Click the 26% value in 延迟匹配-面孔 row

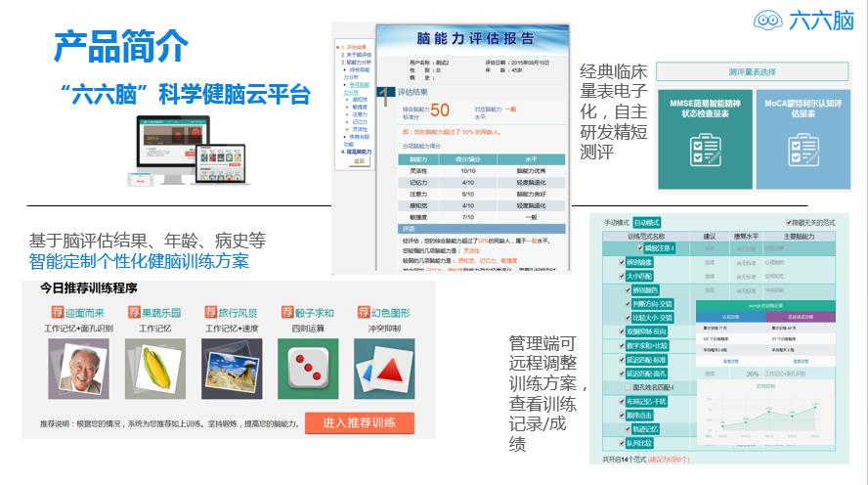(753, 374)
